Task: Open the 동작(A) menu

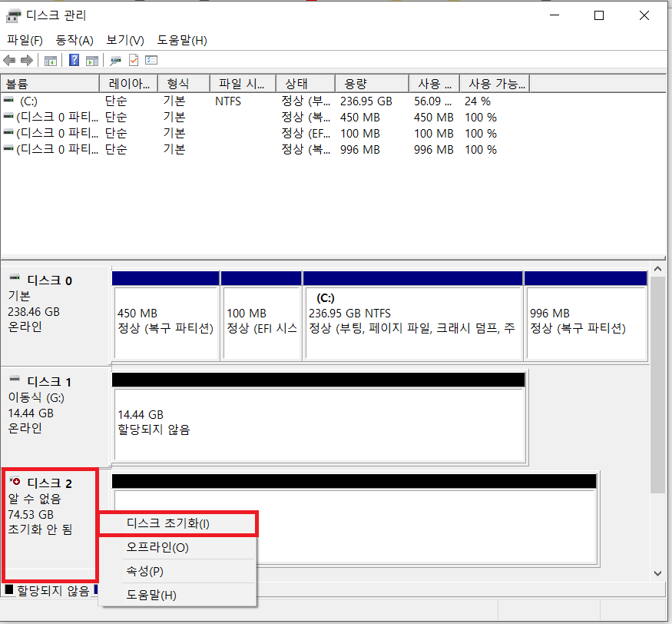Action: (x=74, y=40)
